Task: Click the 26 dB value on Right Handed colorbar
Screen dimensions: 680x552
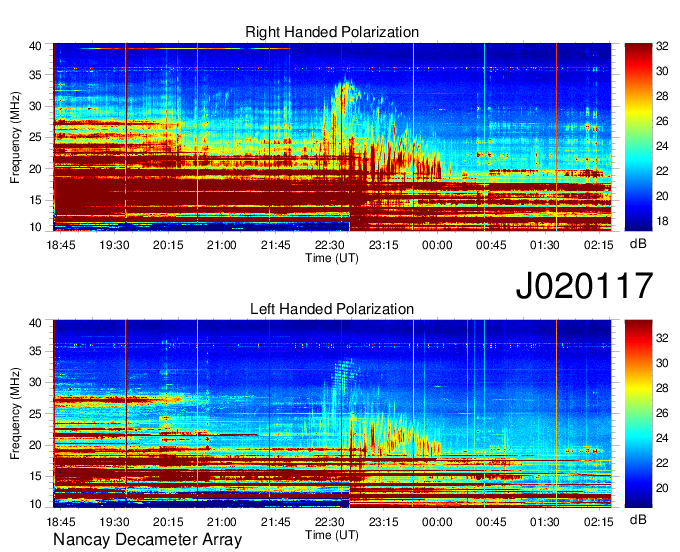Action: 662,121
